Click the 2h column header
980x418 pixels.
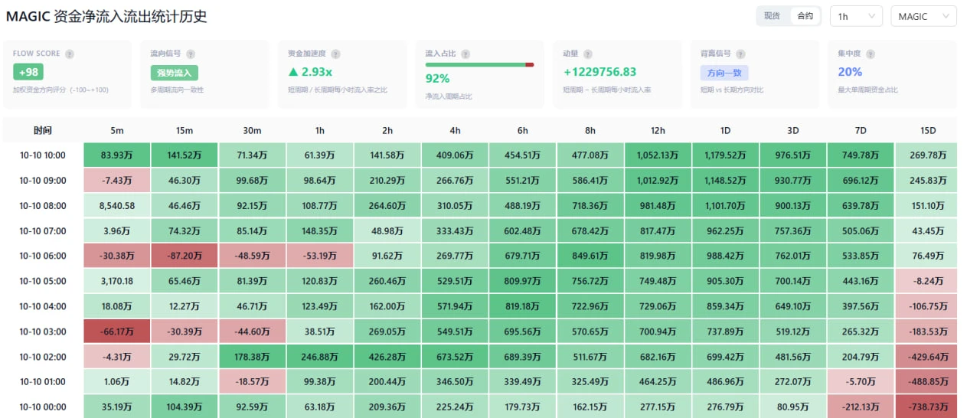click(x=387, y=130)
